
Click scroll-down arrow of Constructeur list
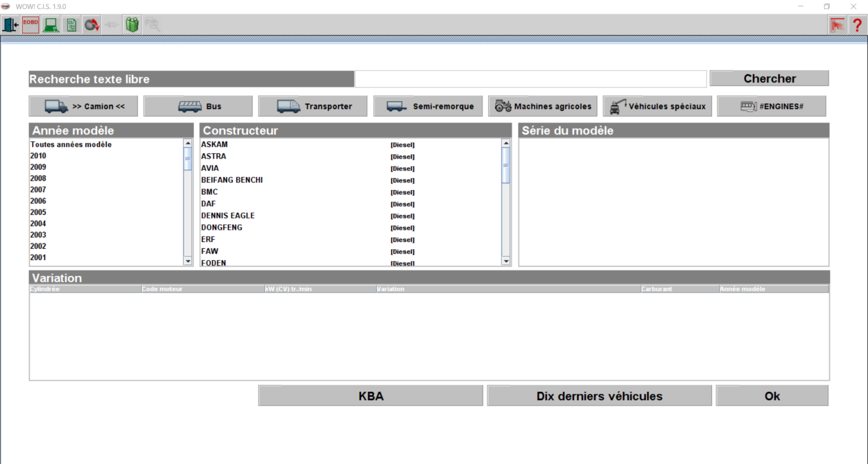coord(506,261)
